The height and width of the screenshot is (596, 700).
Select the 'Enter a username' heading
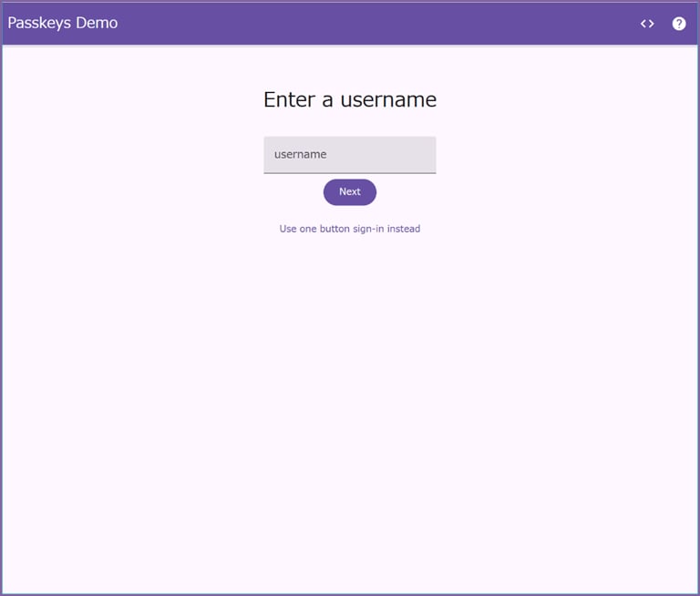click(350, 99)
